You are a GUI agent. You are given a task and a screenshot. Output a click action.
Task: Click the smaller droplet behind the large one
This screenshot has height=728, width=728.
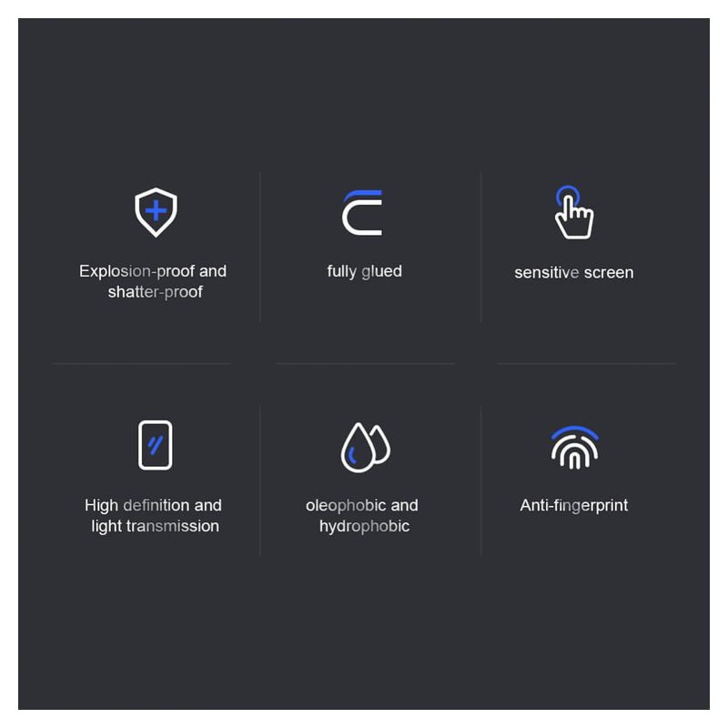pyautogui.click(x=381, y=444)
